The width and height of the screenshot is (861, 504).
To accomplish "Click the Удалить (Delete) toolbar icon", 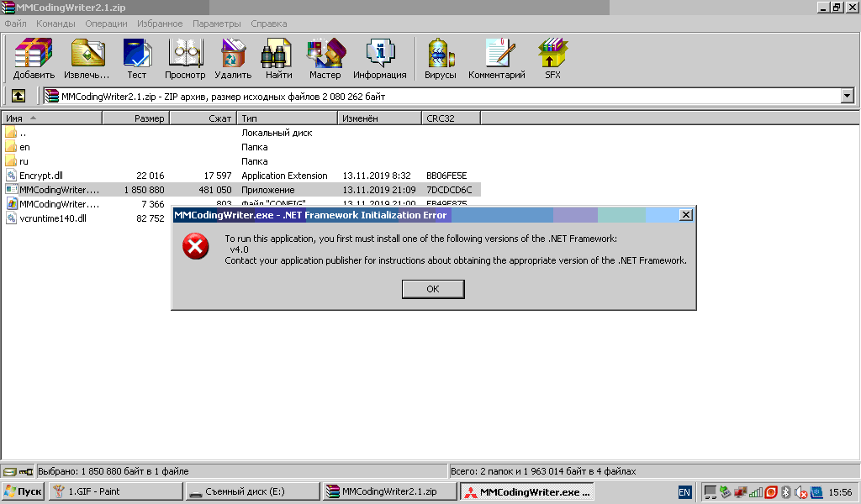I will [x=233, y=58].
